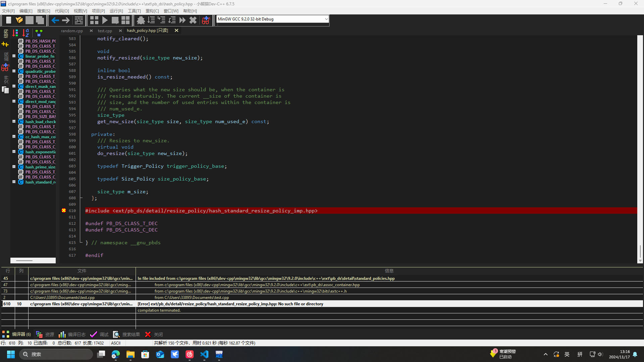Switch to the random.cpp tab
Viewport: 644px width, 362px height.
click(x=72, y=31)
